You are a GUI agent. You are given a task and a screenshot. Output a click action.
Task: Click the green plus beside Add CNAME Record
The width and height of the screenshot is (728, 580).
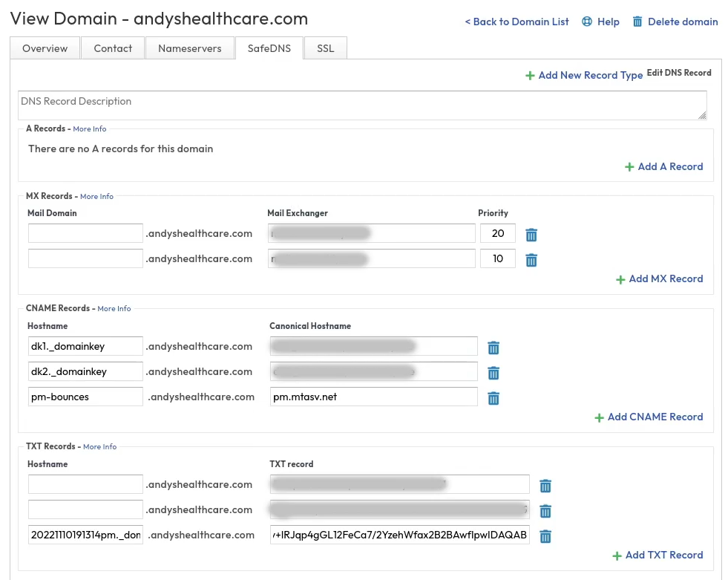coord(599,418)
